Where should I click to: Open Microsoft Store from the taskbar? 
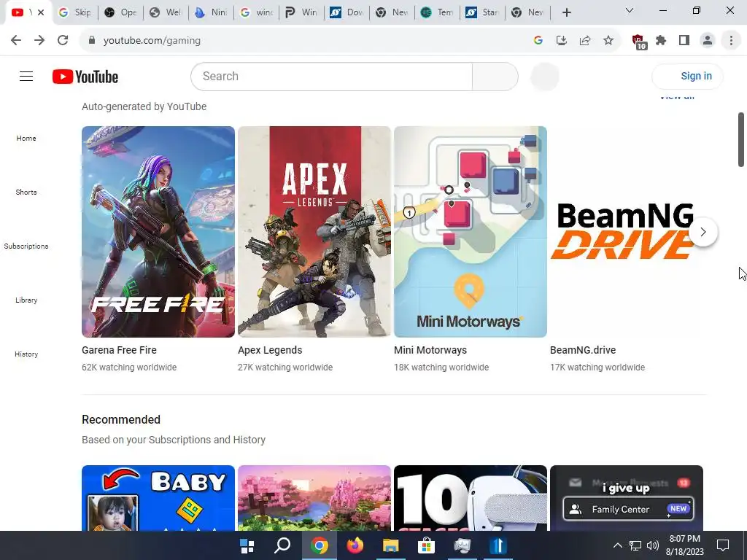426,545
